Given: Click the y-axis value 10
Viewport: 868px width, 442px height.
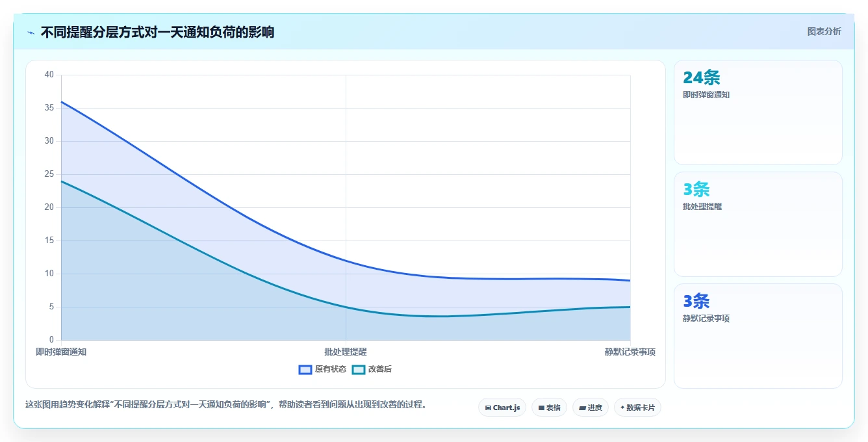Looking at the screenshot, I should (x=49, y=274).
